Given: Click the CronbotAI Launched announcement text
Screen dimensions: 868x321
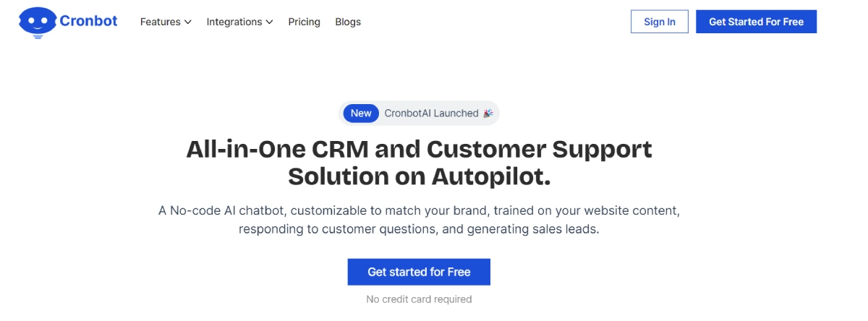Looking at the screenshot, I should coord(431,113).
